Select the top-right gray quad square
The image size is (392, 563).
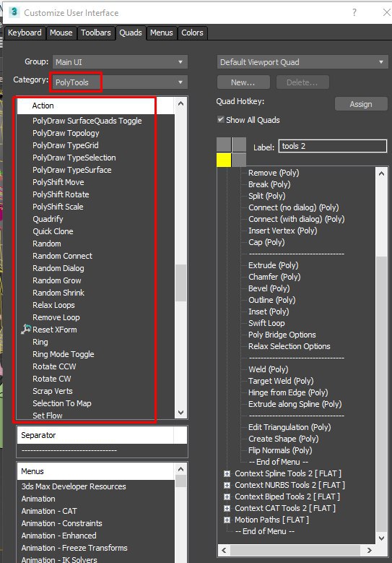239,145
